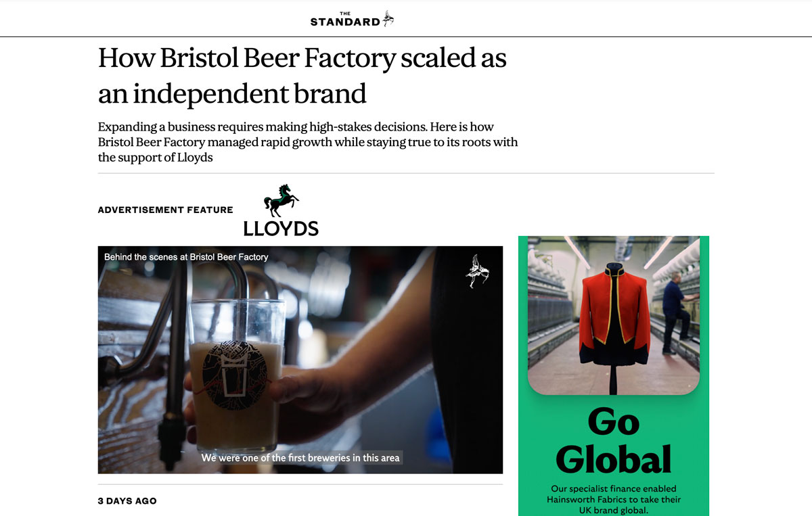Screen dimensions: 812x516
Task: Click the ADVERTISEMENT FEATURE label
Action: tap(166, 210)
